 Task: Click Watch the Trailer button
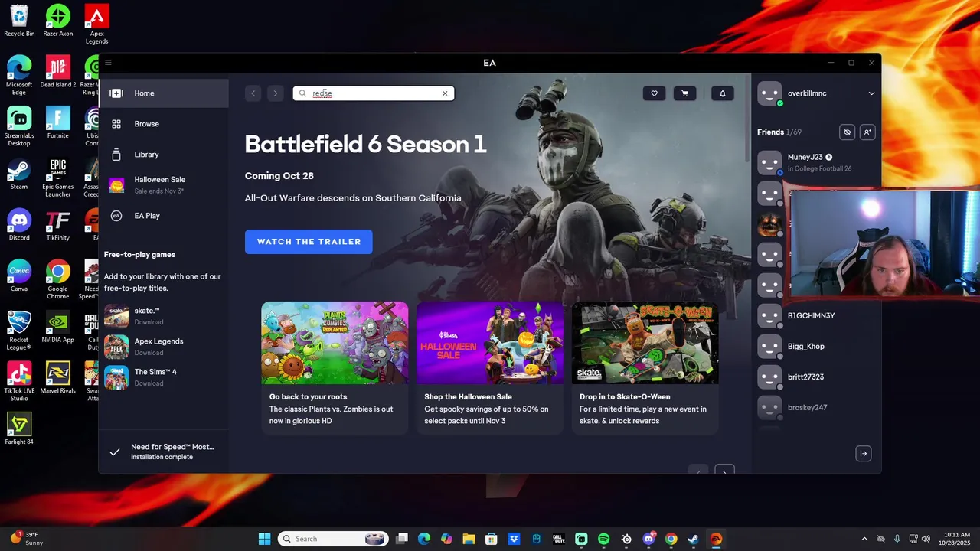coord(309,242)
